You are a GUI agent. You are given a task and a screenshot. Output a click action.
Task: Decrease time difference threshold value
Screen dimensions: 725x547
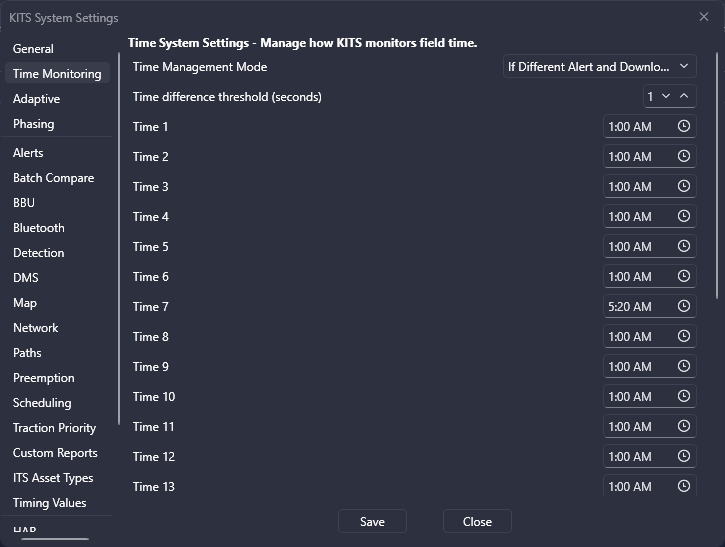pyautogui.click(x=666, y=96)
